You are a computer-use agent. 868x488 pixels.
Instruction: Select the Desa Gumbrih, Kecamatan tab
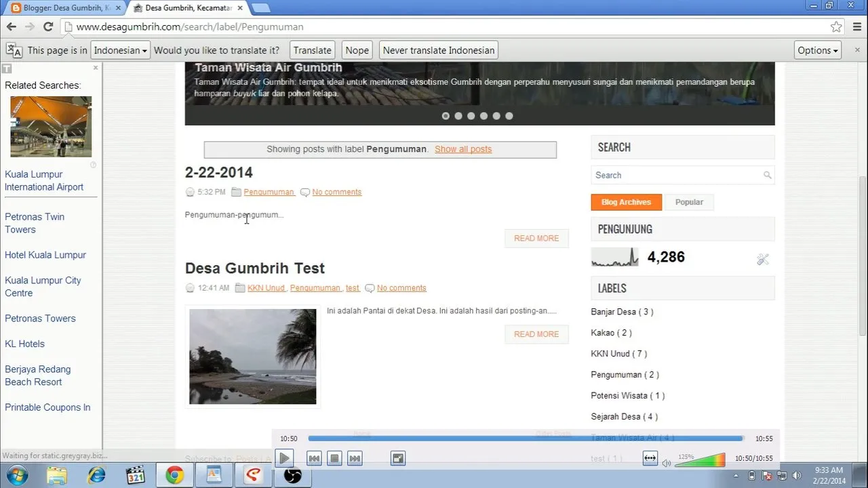coord(186,8)
